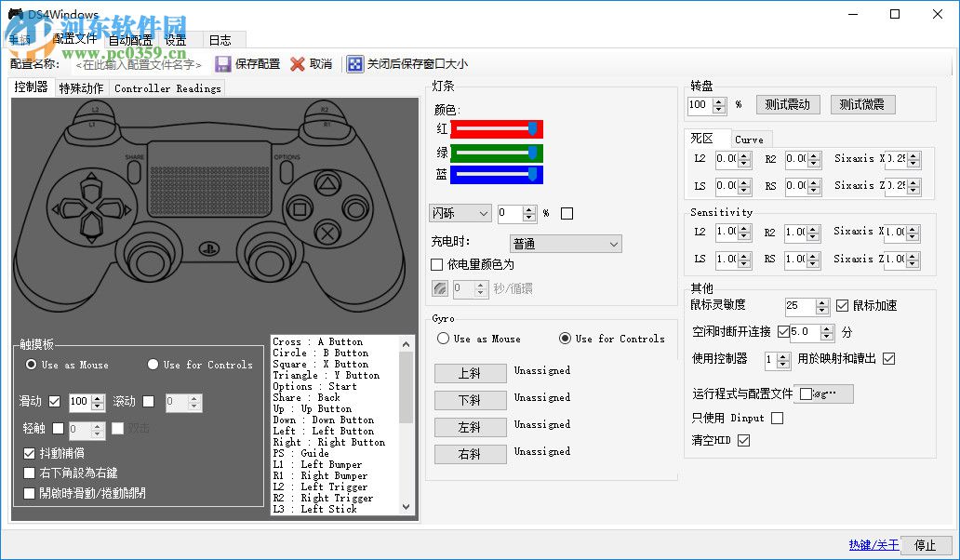Click the 停止 stop button bottom right
Screen dimensions: 960x560
[926, 545]
